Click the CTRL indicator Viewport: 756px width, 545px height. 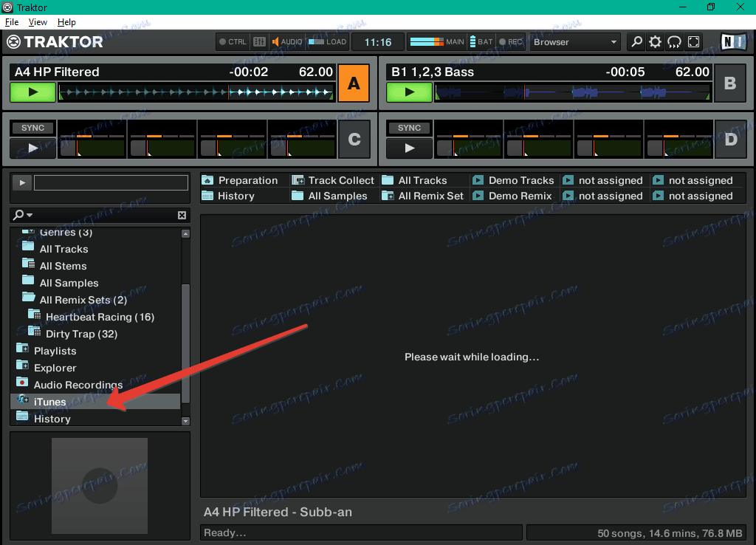[233, 42]
